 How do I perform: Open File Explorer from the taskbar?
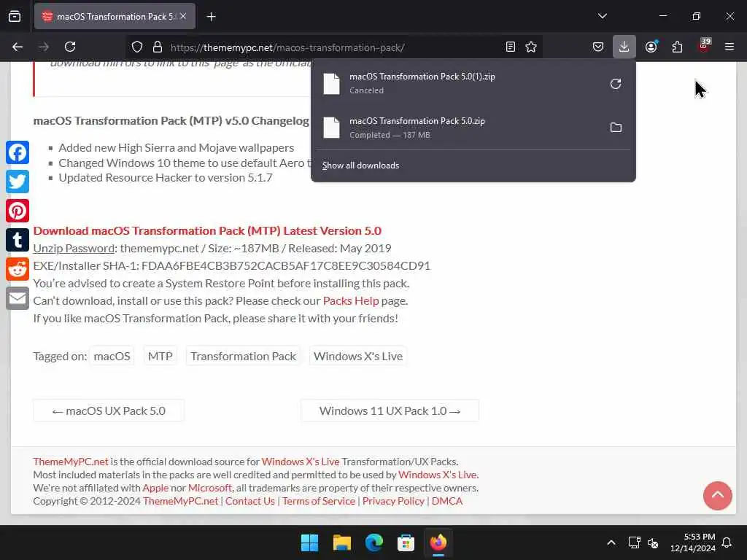pos(341,542)
